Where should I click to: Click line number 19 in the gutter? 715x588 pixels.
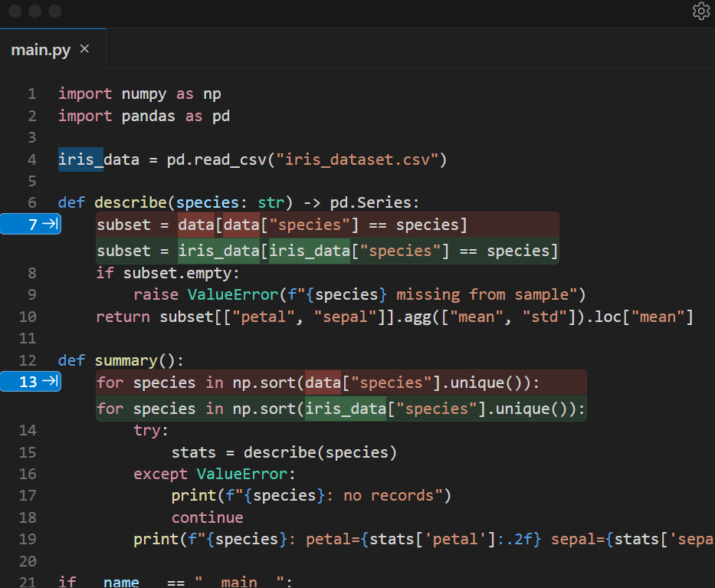28,539
